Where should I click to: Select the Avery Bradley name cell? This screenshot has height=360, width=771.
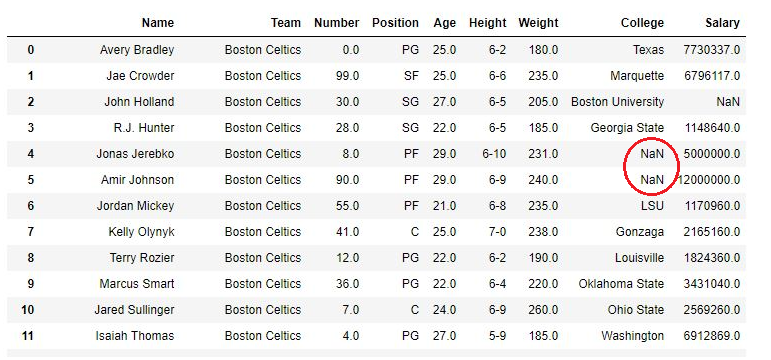tap(137, 50)
